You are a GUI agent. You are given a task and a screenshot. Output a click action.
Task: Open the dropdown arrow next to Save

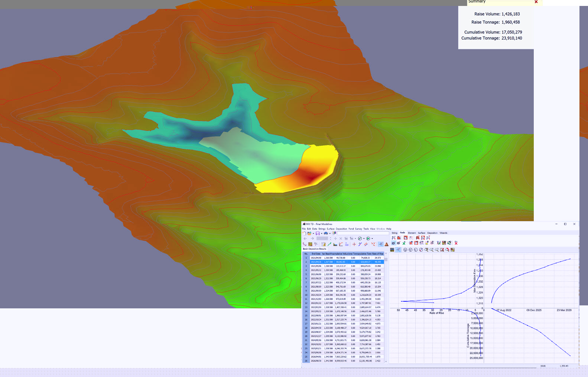tap(321, 234)
